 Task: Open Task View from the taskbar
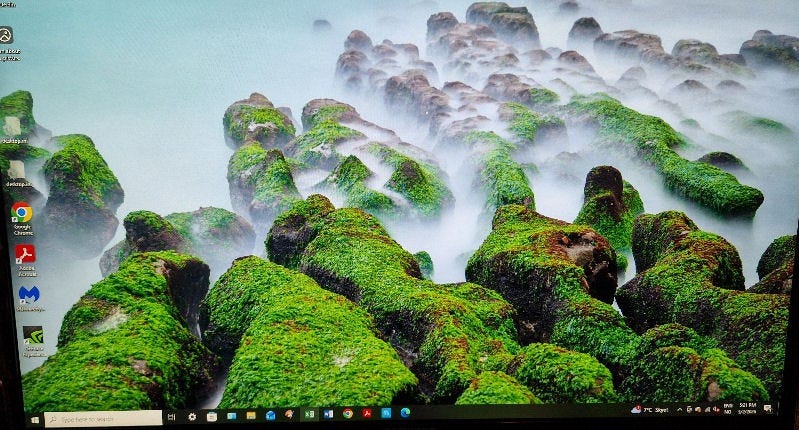[x=171, y=417]
